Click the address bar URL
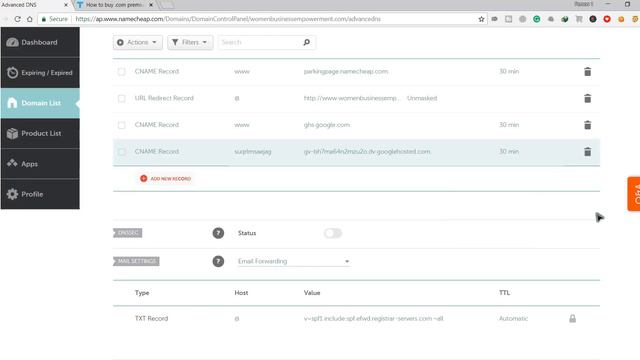Viewport: 640px width, 360px height. click(x=228, y=19)
